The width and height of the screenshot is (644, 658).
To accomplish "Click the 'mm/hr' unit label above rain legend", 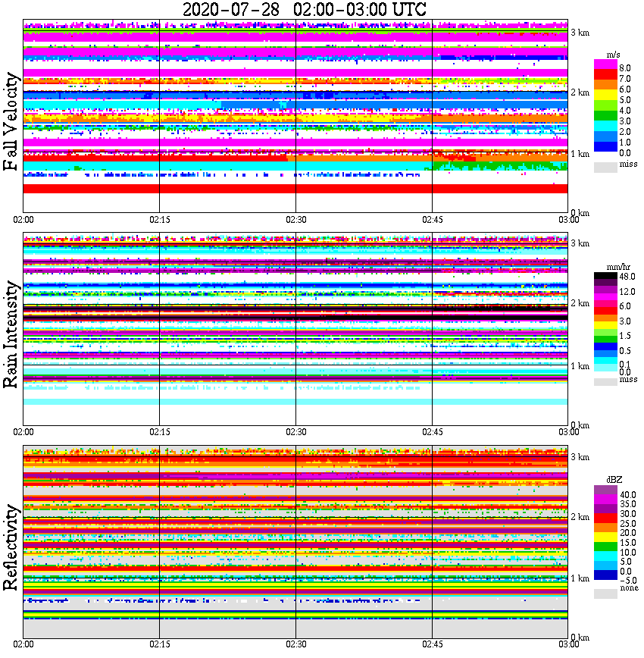I will tap(618, 268).
